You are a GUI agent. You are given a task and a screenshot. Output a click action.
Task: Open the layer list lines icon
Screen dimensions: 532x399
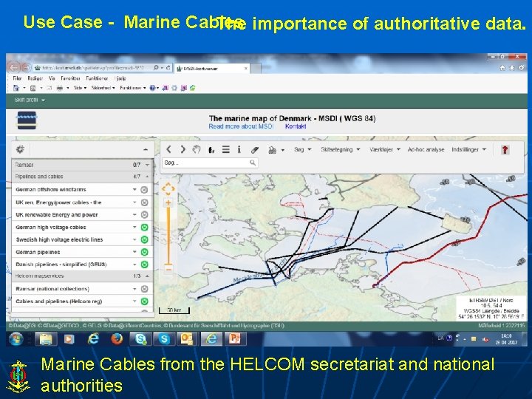226,149
